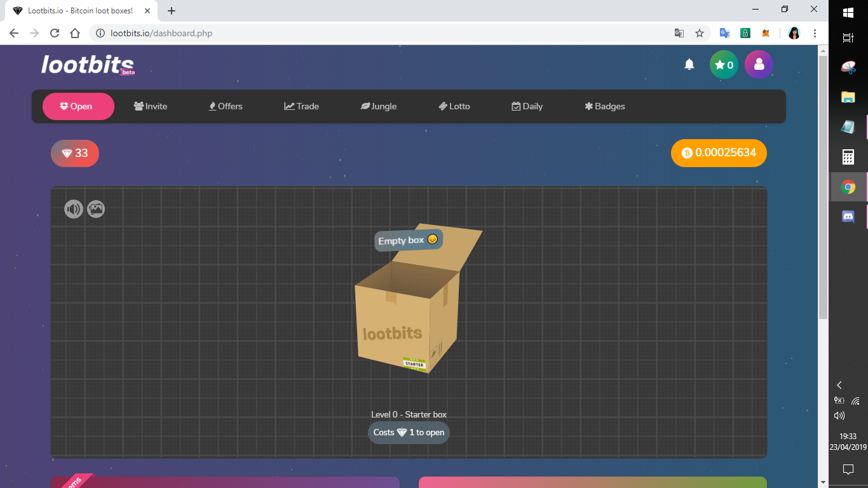868x488 pixels.
Task: Click the Bitcoin balance 0.00025634 button
Action: 719,153
